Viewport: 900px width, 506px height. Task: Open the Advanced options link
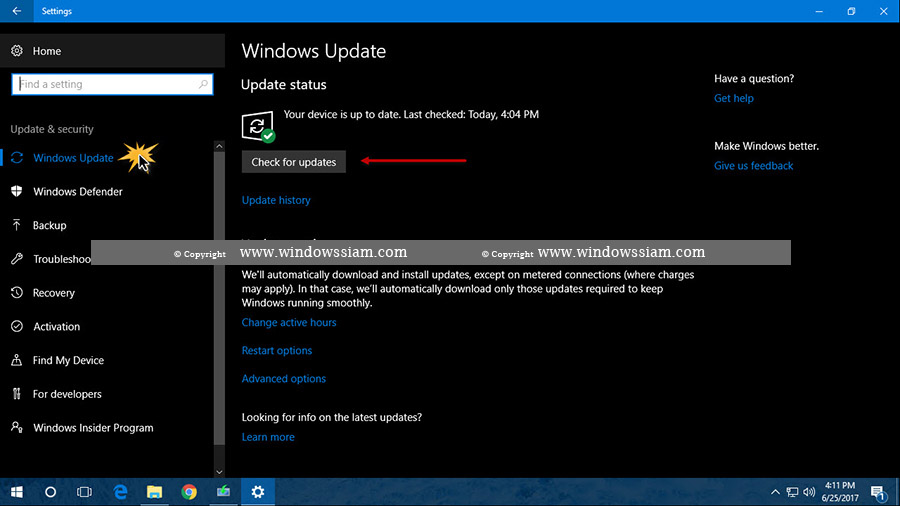tap(284, 379)
